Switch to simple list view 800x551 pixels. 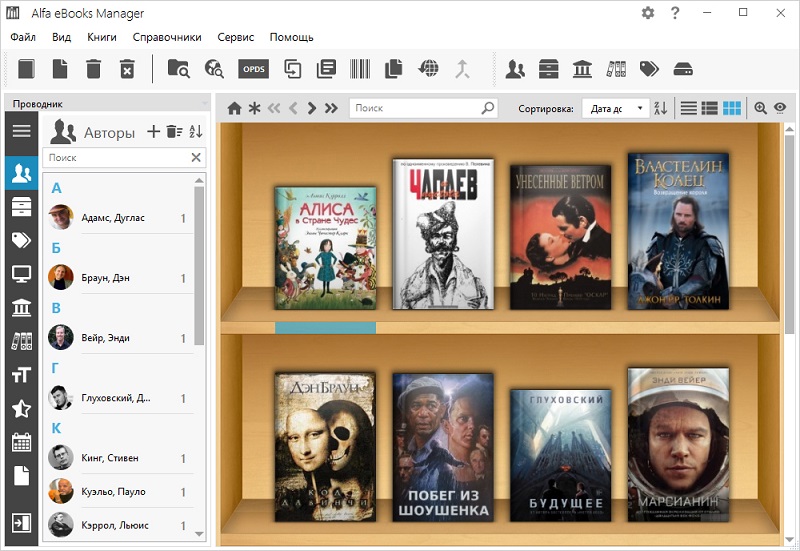[x=689, y=108]
